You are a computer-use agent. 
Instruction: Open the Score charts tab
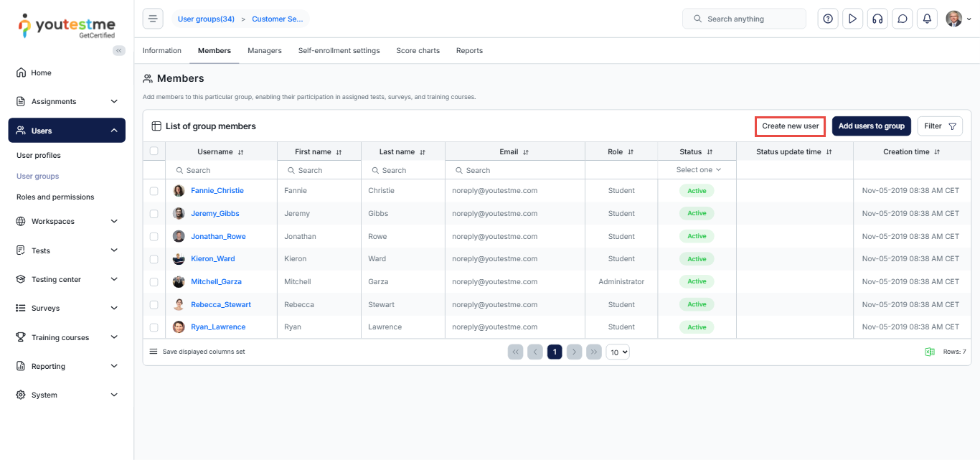point(418,51)
